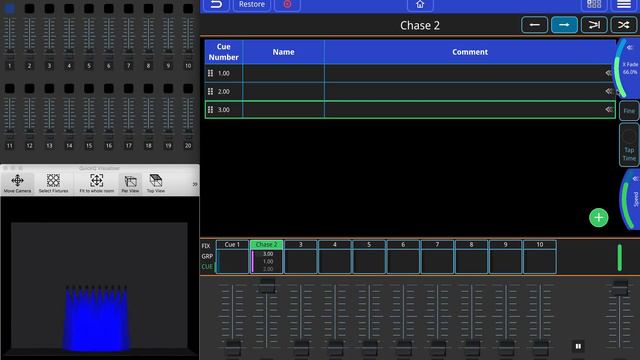Click the Name column header
This screenshot has height=360, width=640.
[284, 52]
